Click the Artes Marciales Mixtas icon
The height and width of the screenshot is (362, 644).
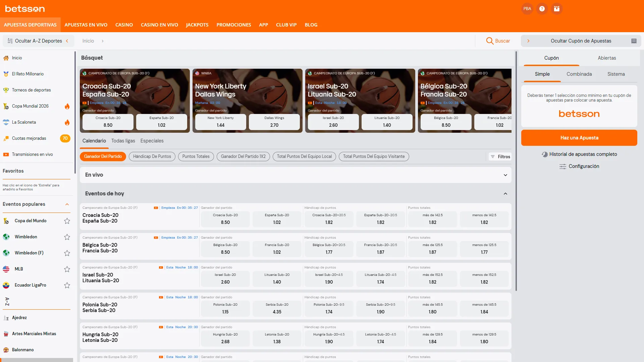click(x=6, y=334)
